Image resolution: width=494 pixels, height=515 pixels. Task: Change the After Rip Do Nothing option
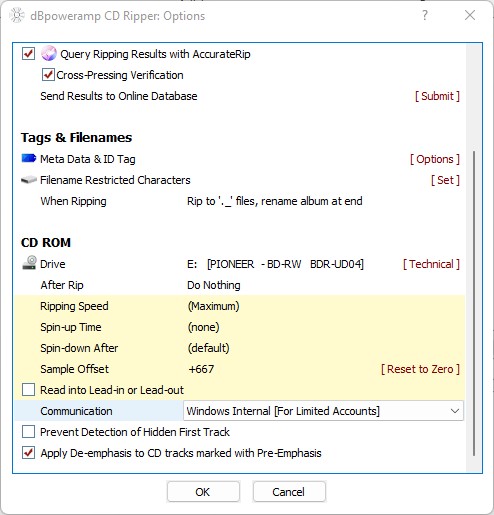pos(214,285)
